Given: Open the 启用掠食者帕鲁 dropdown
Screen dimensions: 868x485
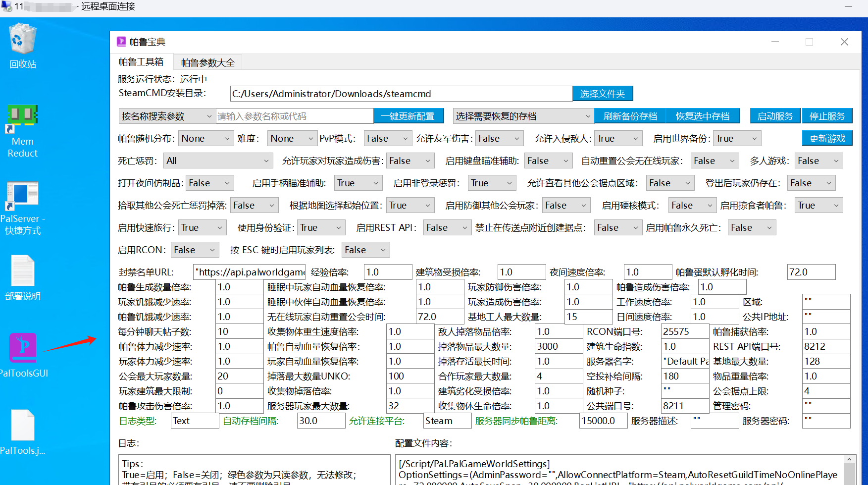Looking at the screenshot, I should [818, 205].
